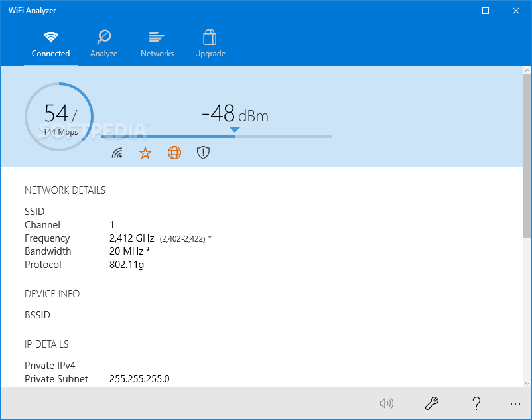Select the 255.255.255.0 subnet value
Screen dimensions: 532x420
139,379
